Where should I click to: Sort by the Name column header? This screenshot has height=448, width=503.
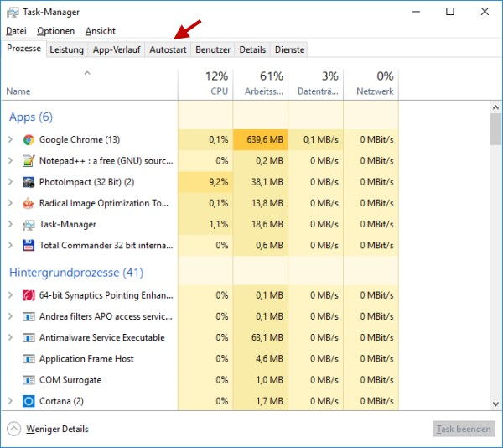(89, 84)
